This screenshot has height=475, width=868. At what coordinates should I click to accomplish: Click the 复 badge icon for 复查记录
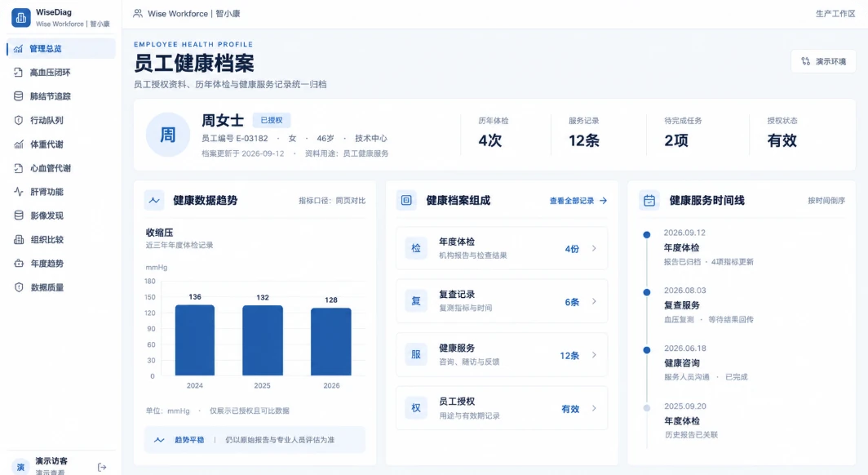416,301
